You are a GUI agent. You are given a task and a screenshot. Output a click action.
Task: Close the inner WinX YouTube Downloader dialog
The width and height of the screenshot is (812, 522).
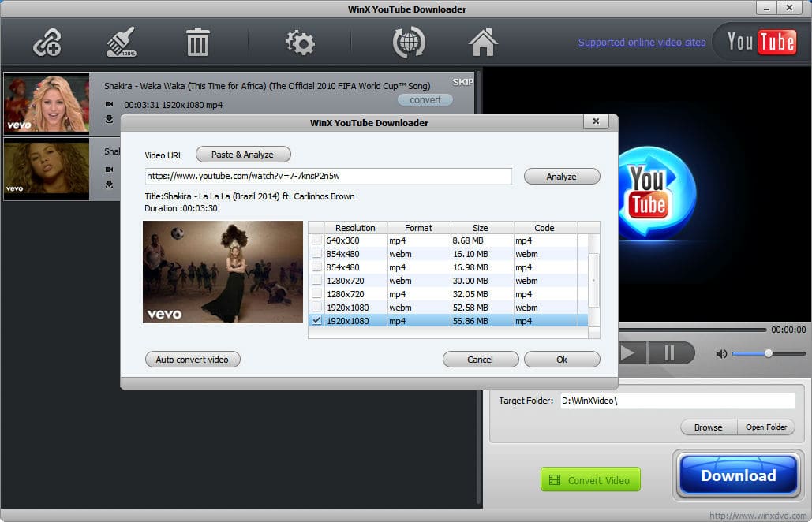click(596, 121)
